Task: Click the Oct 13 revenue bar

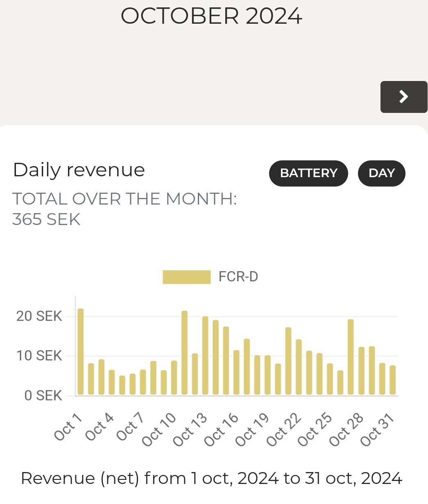Action: pyautogui.click(x=205, y=355)
